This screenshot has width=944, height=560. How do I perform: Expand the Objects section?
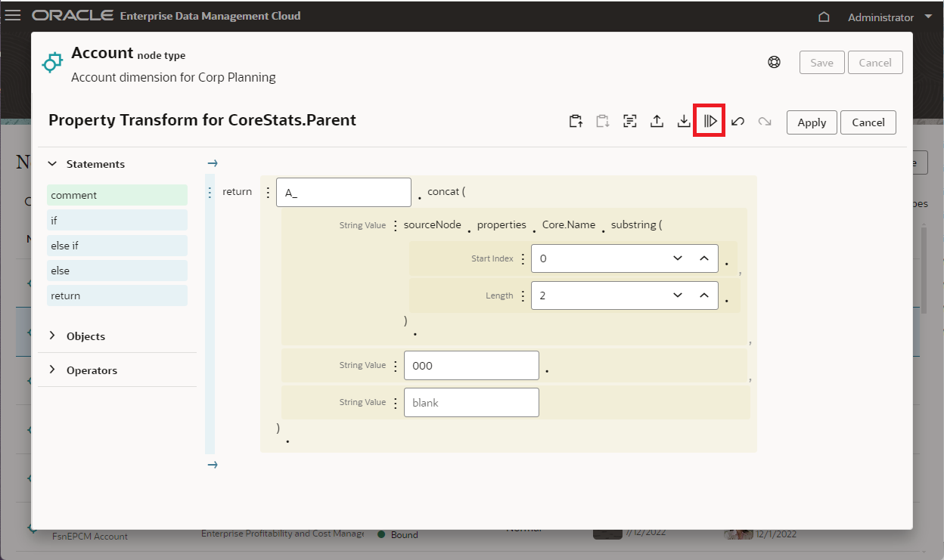click(x=52, y=336)
